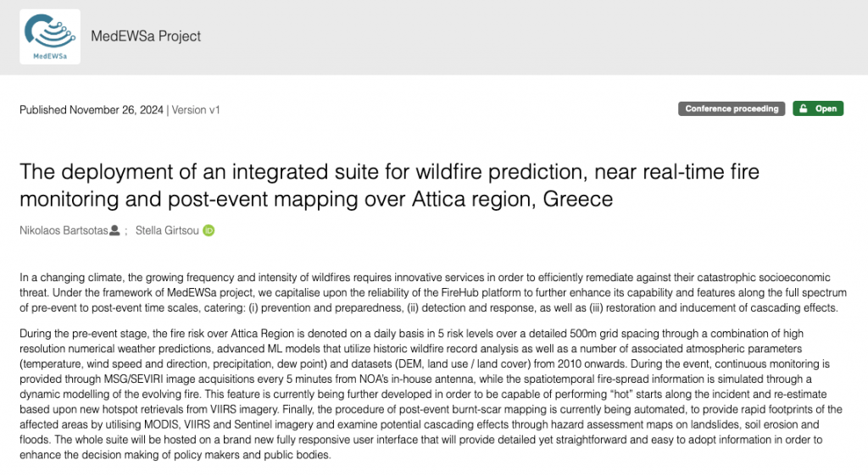Click the ORCID icon beside Stella Girtsou
The height and width of the screenshot is (476, 868).
pos(209,230)
